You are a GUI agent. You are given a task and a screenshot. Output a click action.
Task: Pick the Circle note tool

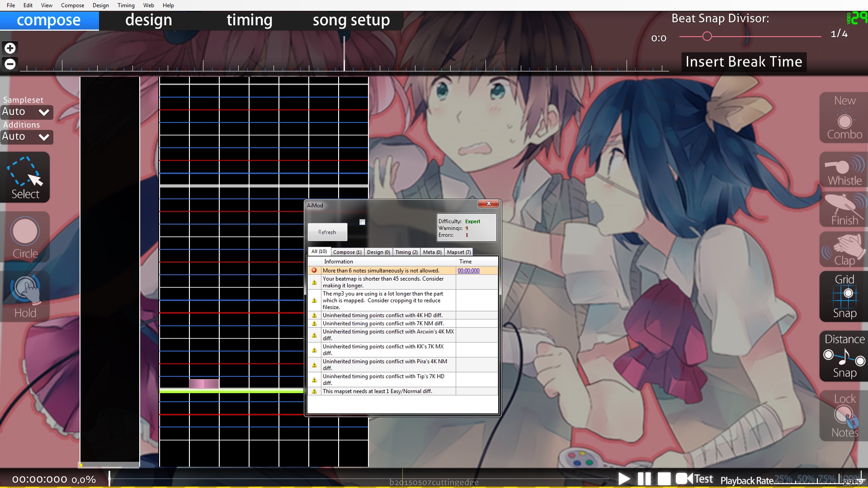pyautogui.click(x=25, y=237)
